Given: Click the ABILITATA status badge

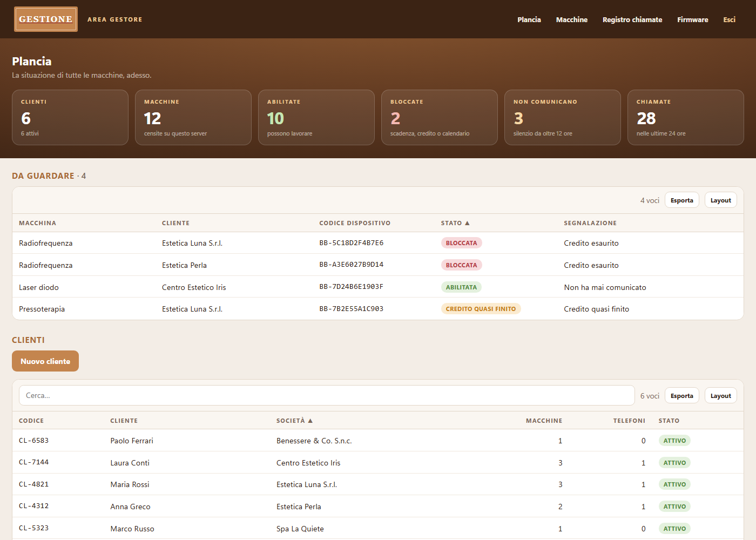Looking at the screenshot, I should click(x=462, y=287).
